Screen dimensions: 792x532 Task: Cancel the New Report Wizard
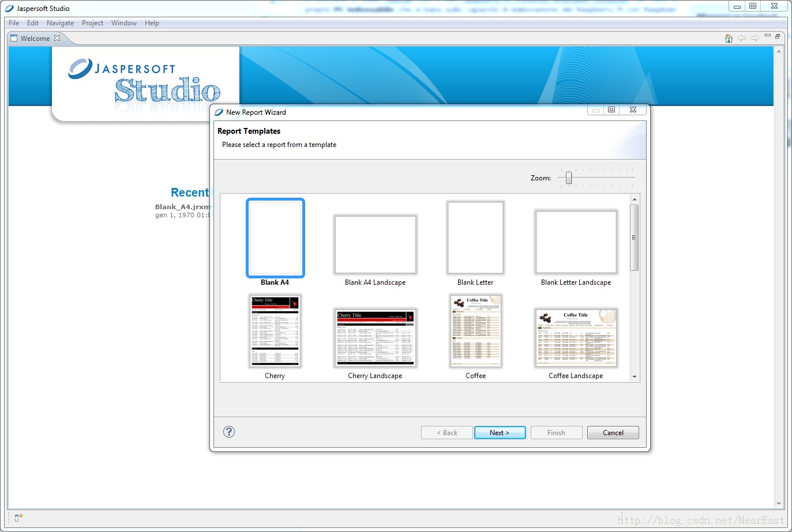tap(613, 432)
